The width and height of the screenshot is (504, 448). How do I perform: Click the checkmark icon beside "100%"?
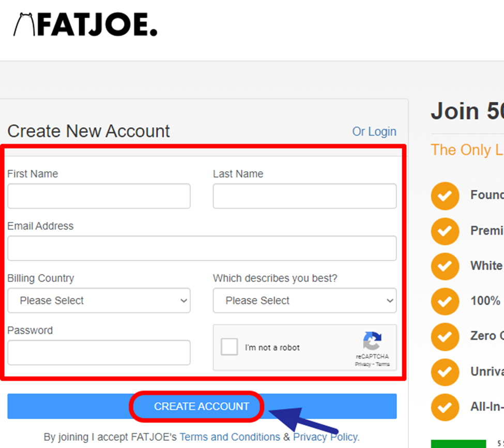pyautogui.click(x=445, y=302)
